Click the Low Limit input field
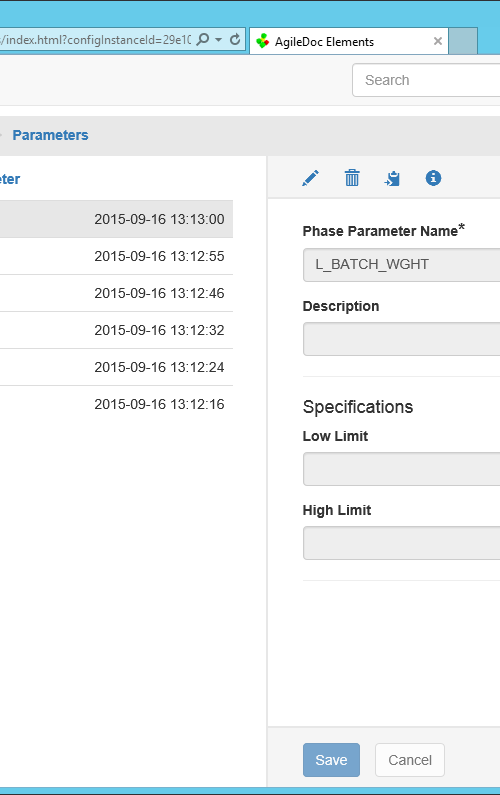500x795 pixels. click(x=402, y=469)
